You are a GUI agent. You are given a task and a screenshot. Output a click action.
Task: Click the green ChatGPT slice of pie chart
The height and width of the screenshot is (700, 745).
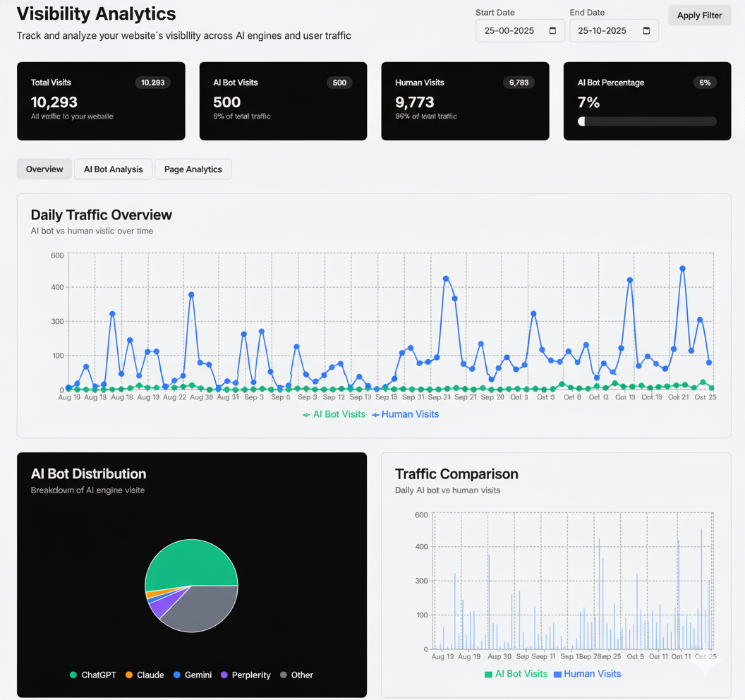tap(190, 561)
